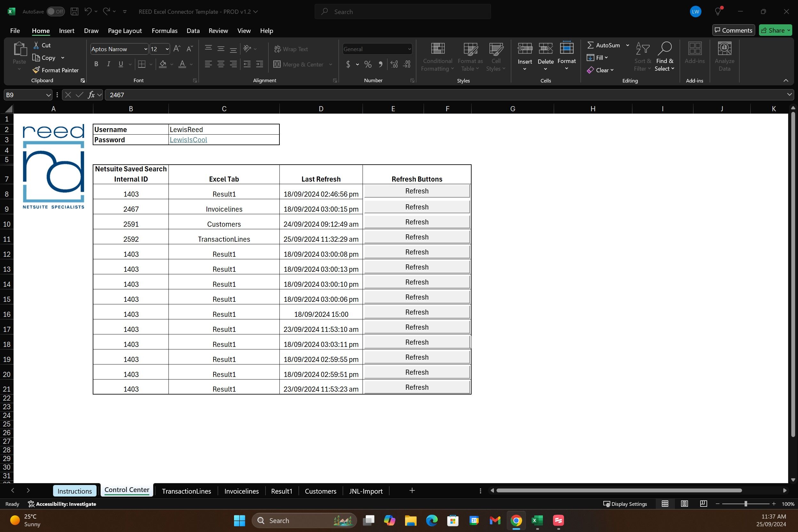Toggle Bold formatting
Screen dimensions: 798x532
(96, 64)
